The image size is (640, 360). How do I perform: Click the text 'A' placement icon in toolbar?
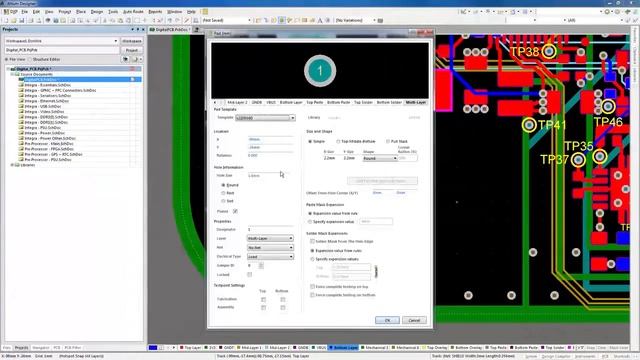click(x=320, y=20)
